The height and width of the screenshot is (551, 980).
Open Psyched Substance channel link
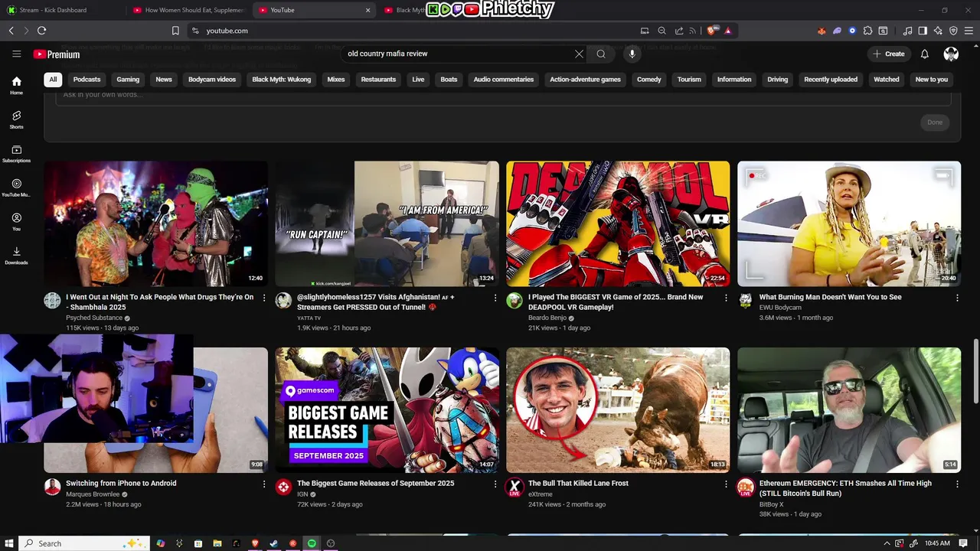[x=94, y=318]
